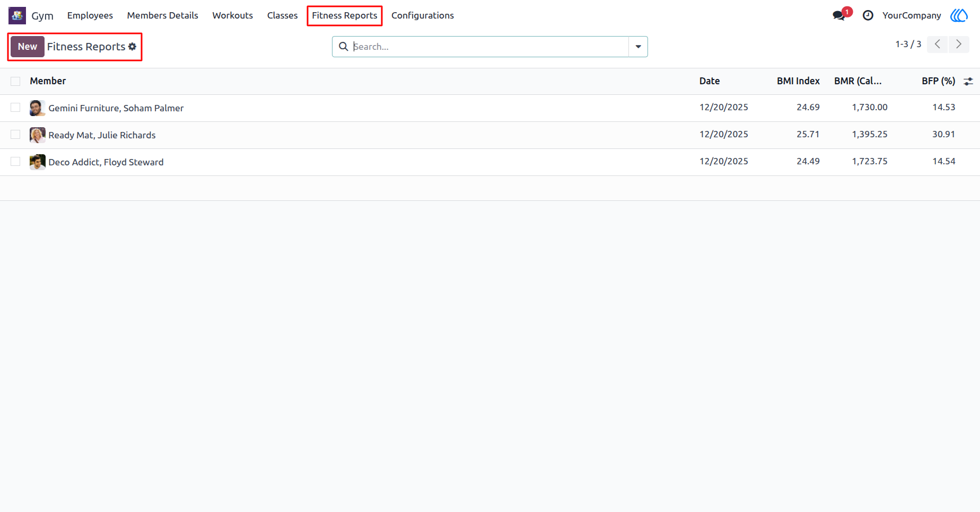
Task: Click Floyd Steward's avatar picture
Action: [37, 162]
